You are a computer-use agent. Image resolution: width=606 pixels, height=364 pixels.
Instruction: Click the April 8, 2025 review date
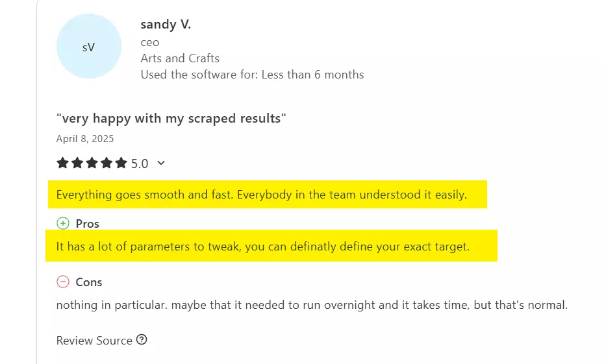[x=85, y=138]
